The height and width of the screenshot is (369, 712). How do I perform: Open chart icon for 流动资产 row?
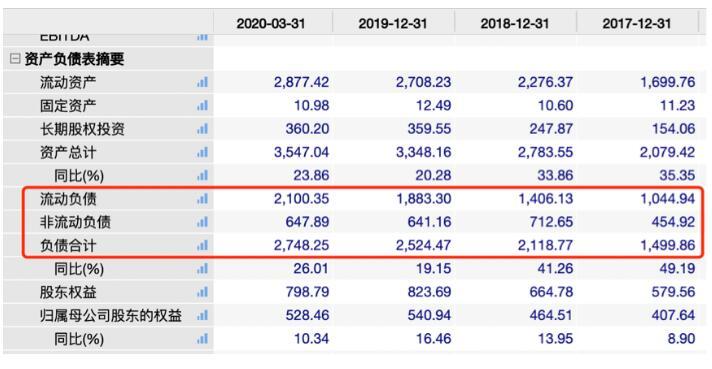pos(203,82)
